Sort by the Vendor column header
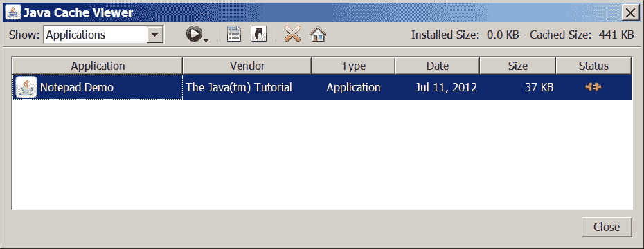This screenshot has width=644, height=249. pos(247,66)
